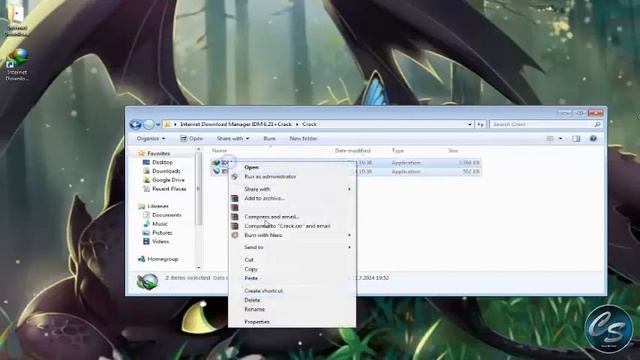Select Libraries in navigation pane

158,206
